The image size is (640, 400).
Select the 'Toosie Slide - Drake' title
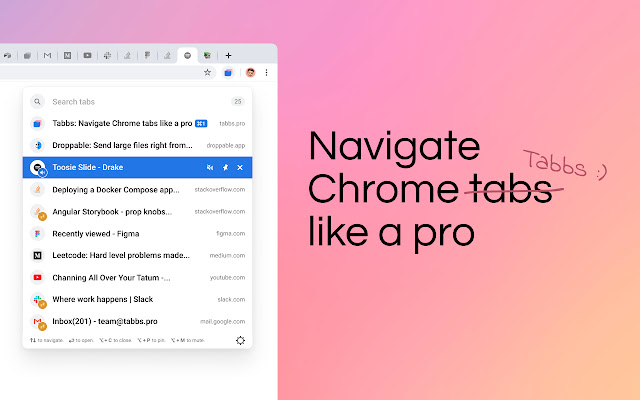[x=88, y=167]
